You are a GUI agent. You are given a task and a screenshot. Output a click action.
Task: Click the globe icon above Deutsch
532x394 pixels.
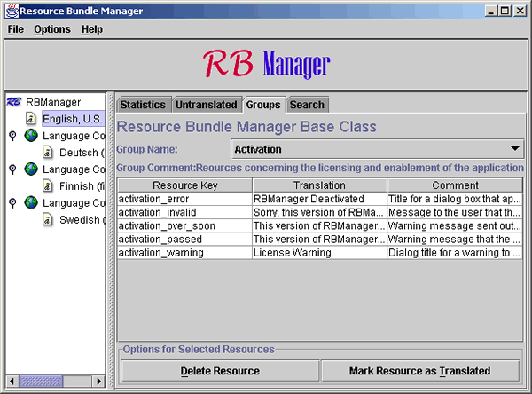tap(31, 136)
